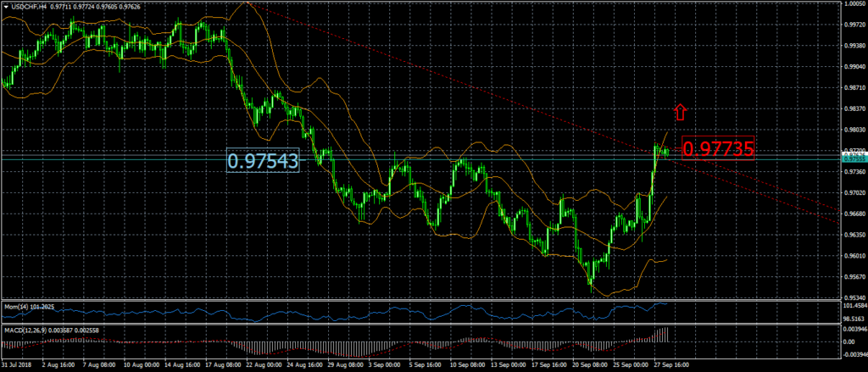Click the 0.98710 price axis label

pyautogui.click(x=854, y=87)
